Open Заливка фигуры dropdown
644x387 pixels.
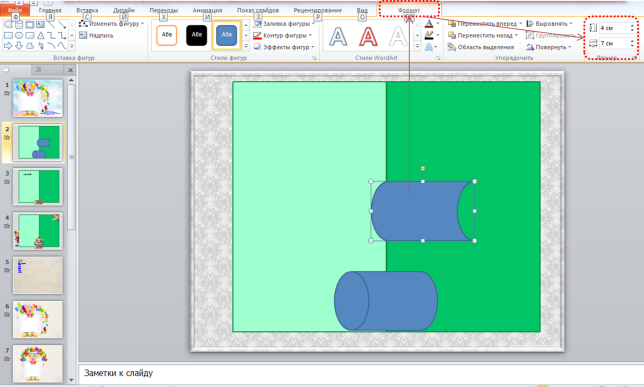[283, 24]
